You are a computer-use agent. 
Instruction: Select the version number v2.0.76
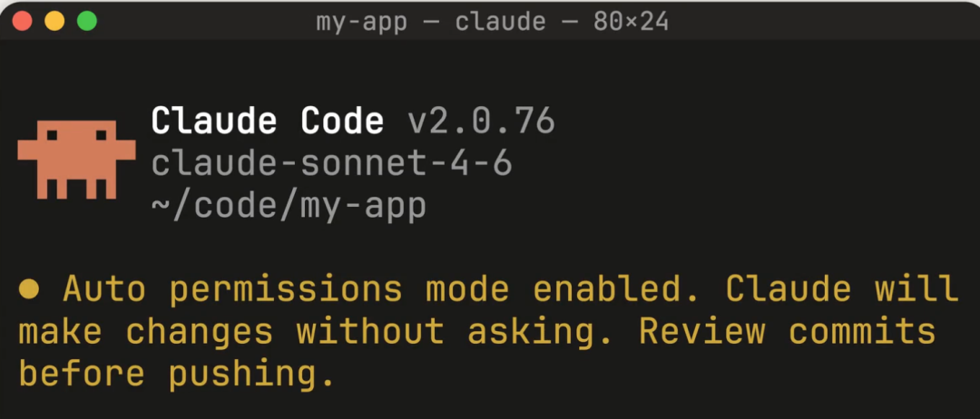click(x=481, y=120)
